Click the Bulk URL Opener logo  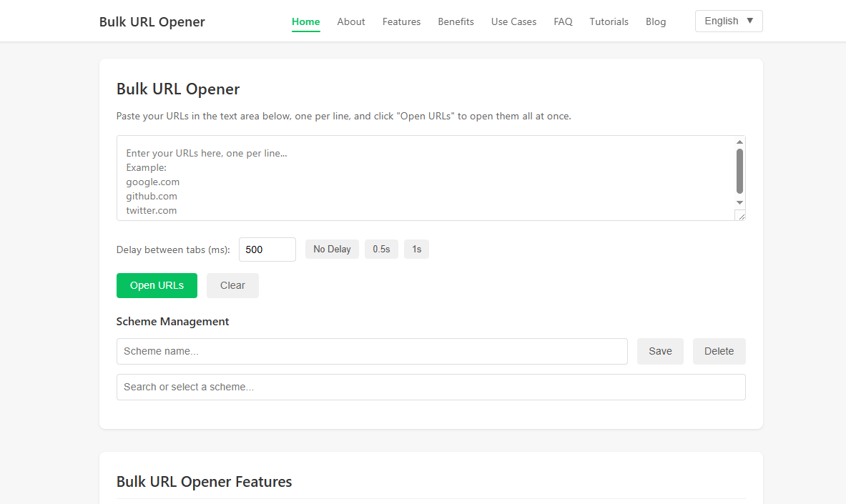click(152, 21)
